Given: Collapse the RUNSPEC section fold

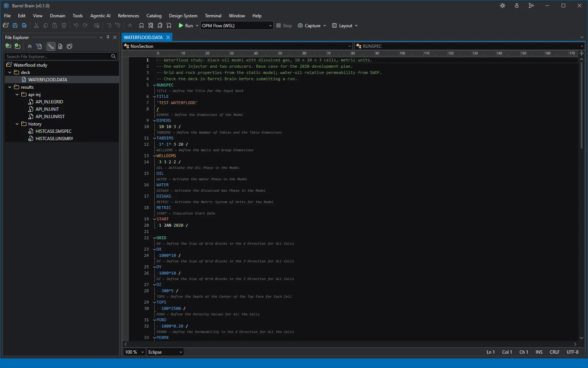Looking at the screenshot, I should pos(154,85).
